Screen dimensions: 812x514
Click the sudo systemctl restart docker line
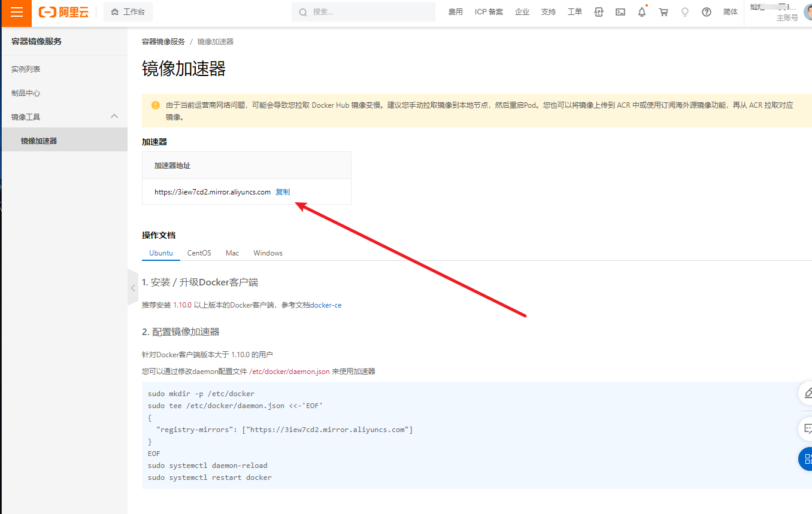pyautogui.click(x=210, y=477)
